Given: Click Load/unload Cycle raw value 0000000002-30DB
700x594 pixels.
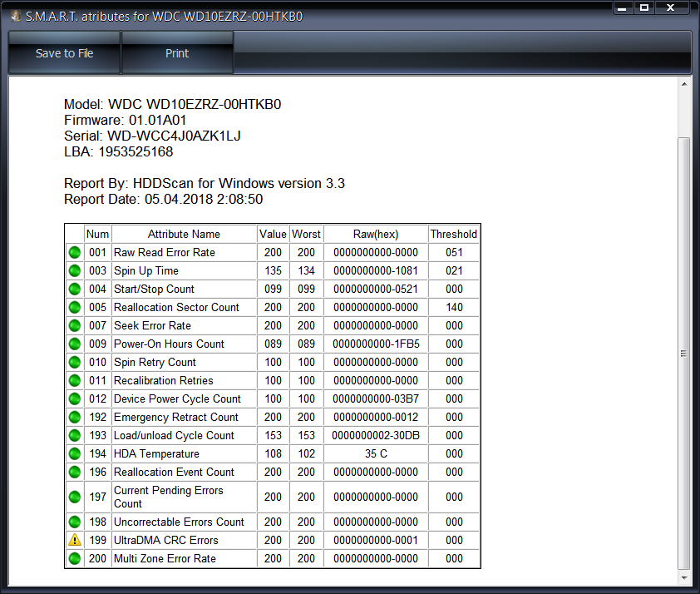Looking at the screenshot, I should pyautogui.click(x=376, y=435).
